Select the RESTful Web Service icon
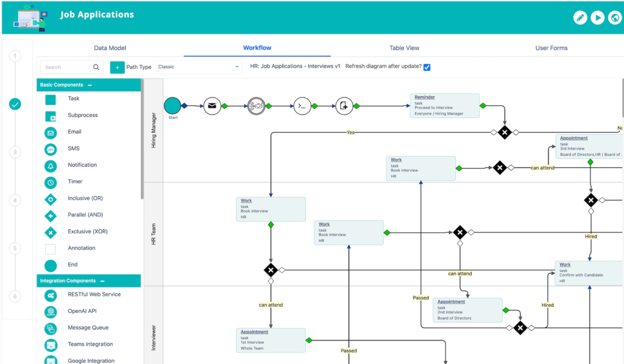This screenshot has height=364, width=624. (x=52, y=295)
